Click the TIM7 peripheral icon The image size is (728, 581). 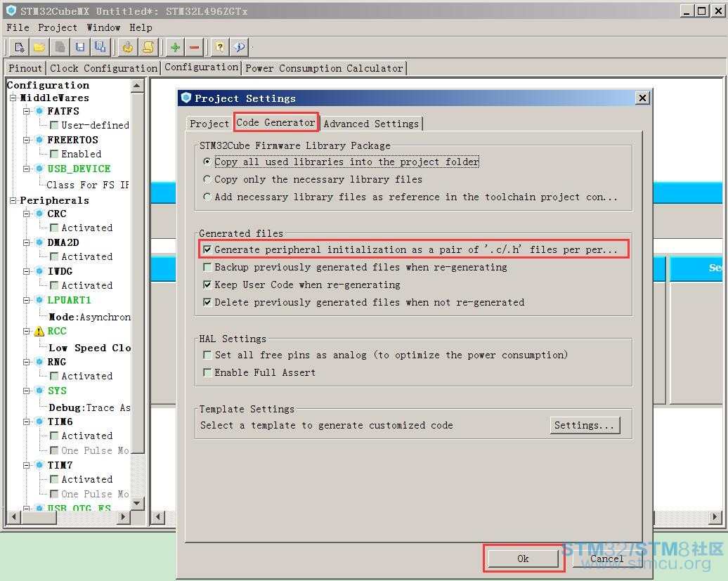point(39,465)
